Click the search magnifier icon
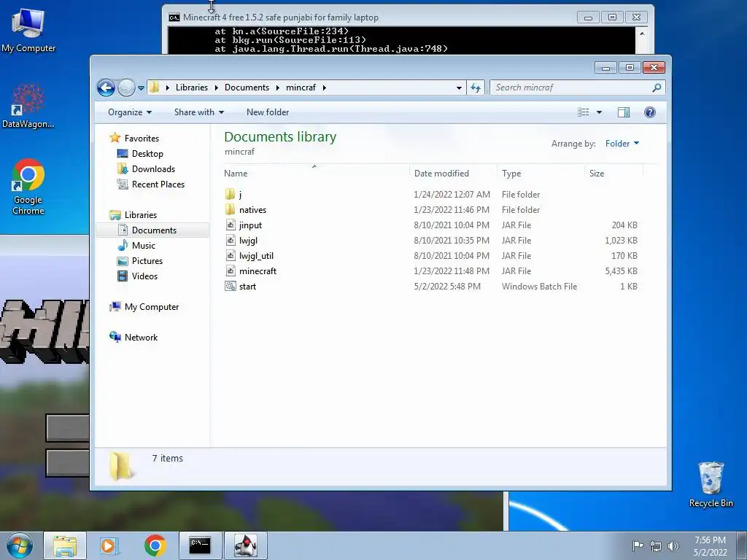 click(657, 87)
